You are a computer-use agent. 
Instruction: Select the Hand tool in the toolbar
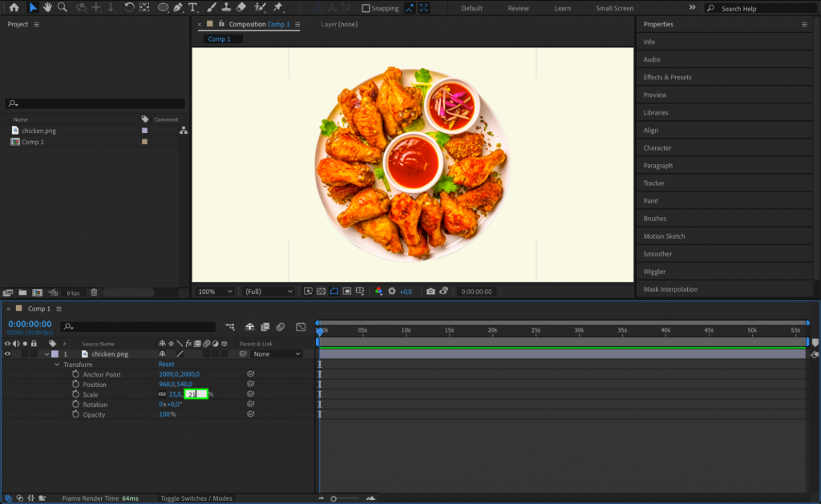pyautogui.click(x=47, y=8)
